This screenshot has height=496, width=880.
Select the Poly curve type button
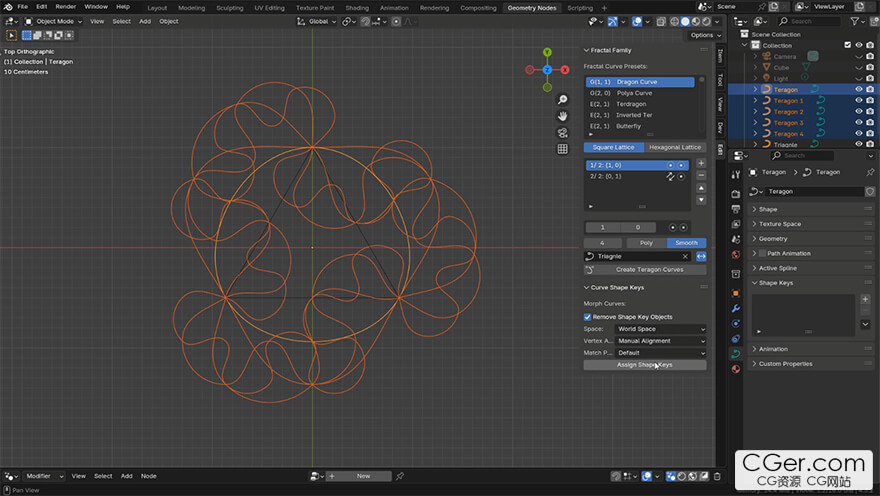[x=646, y=243]
